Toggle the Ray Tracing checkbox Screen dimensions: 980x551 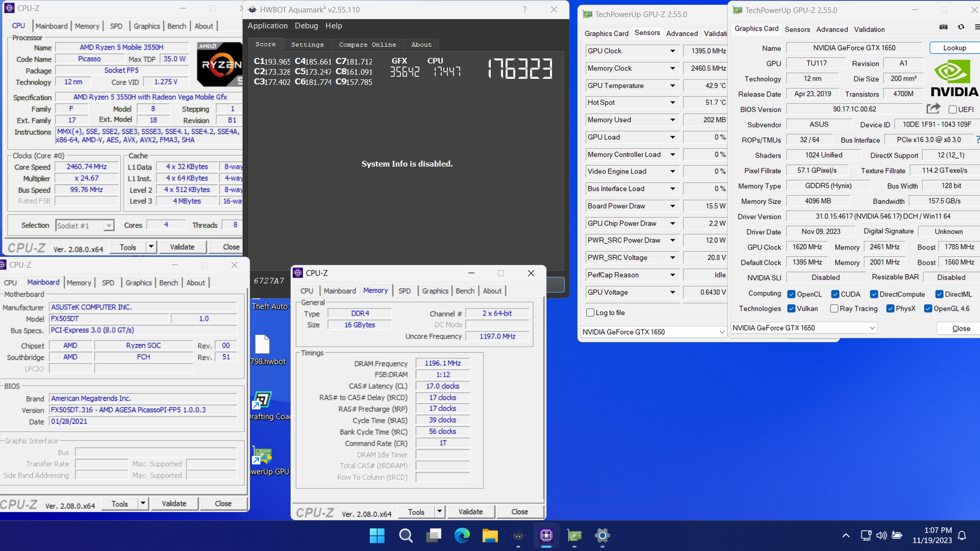(x=834, y=309)
